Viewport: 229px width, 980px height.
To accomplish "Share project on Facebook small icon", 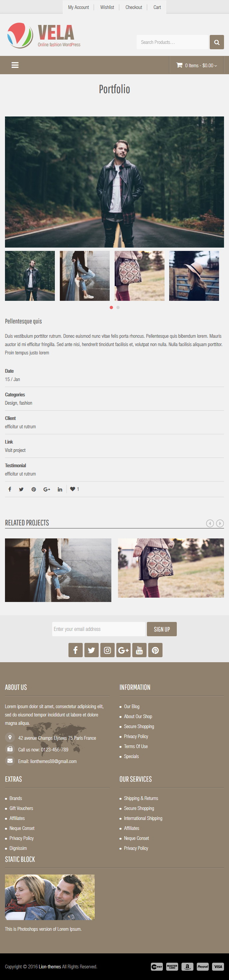I will (x=10, y=489).
